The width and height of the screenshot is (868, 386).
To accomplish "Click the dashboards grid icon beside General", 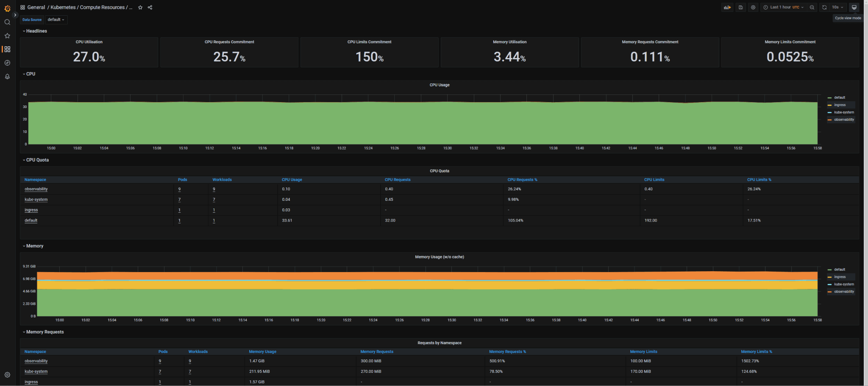I will coord(22,7).
